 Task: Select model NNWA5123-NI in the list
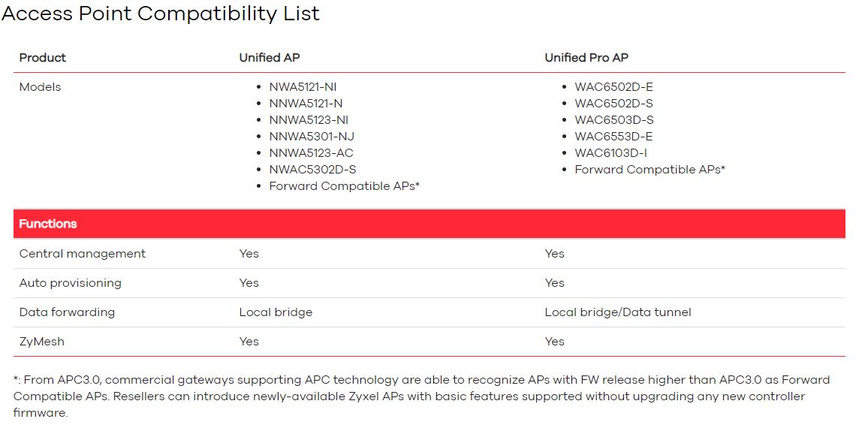[309, 120]
